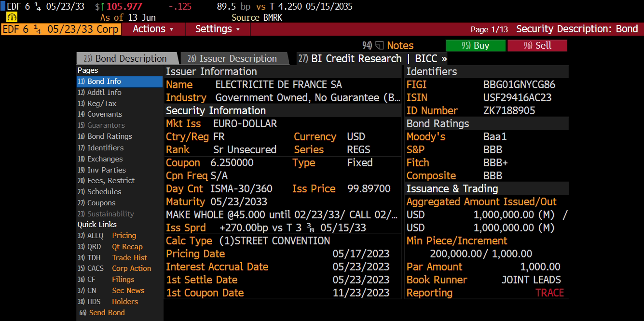Click the TRACE reporting value
Image resolution: width=644 pixels, height=321 pixels.
[x=549, y=293]
